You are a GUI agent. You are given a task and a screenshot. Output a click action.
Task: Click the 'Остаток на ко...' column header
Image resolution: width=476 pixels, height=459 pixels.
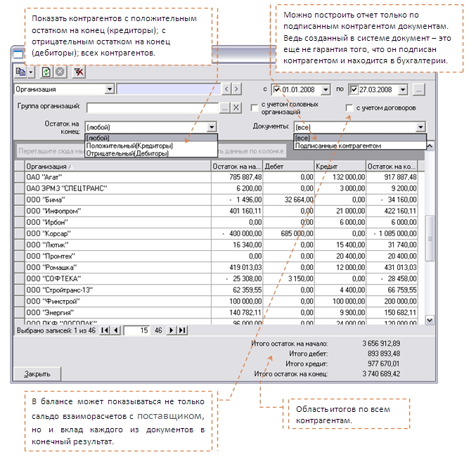coord(392,167)
